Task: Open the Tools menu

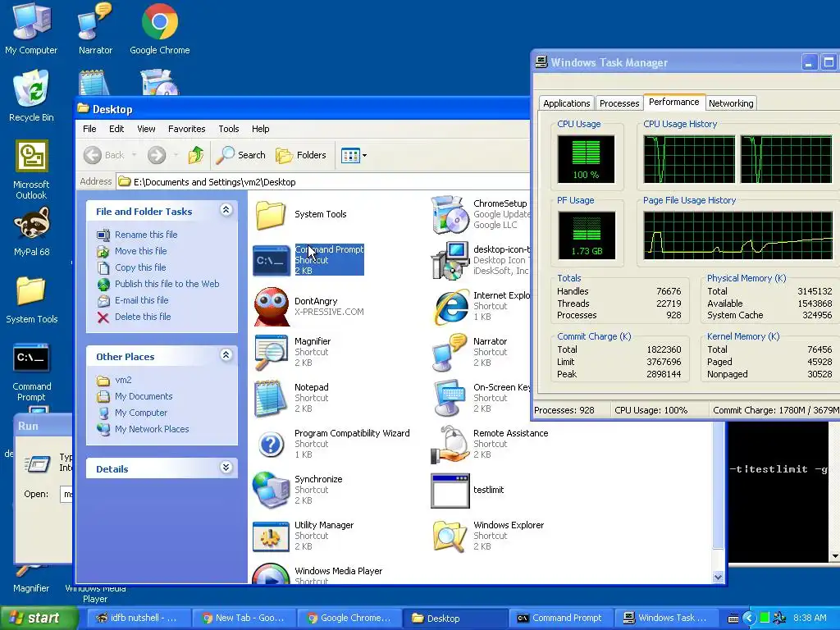Action: click(x=228, y=129)
